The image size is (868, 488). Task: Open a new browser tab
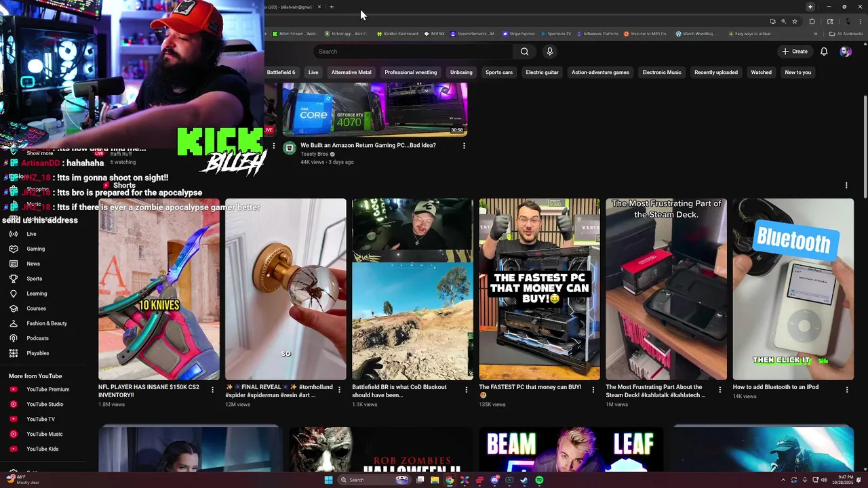click(332, 7)
